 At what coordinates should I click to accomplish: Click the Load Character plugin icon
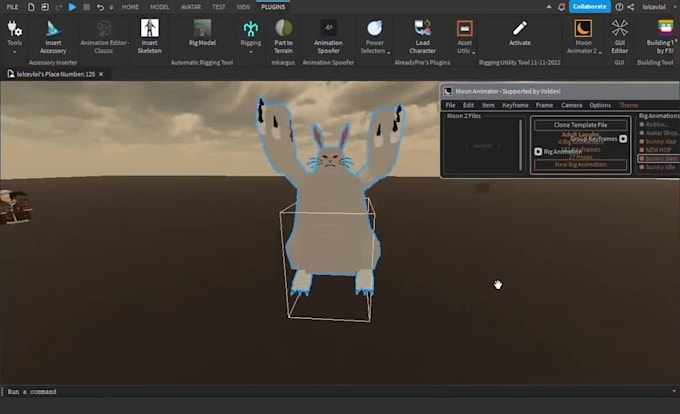click(x=422, y=37)
